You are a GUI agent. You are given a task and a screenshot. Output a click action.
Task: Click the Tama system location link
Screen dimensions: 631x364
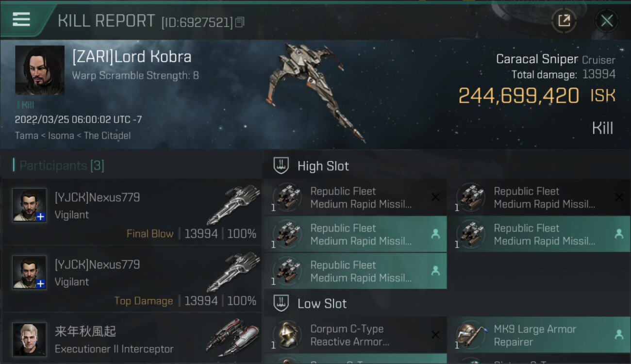click(26, 135)
